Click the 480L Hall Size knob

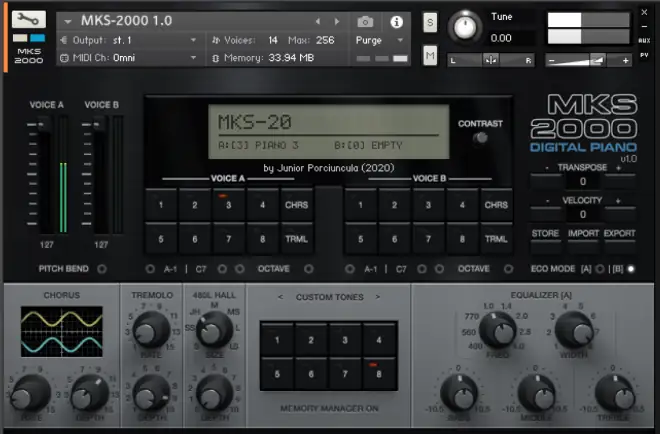pyautogui.click(x=214, y=331)
